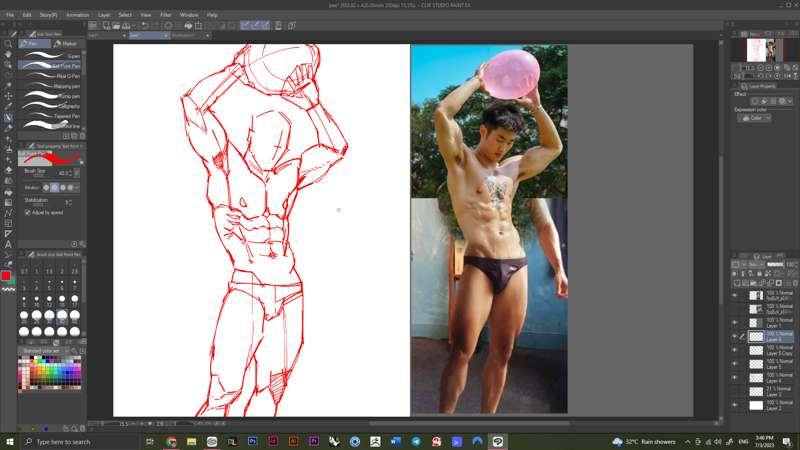Open brush size dynamics button beside 40.0
The width and height of the screenshot is (800, 450).
coord(77,173)
